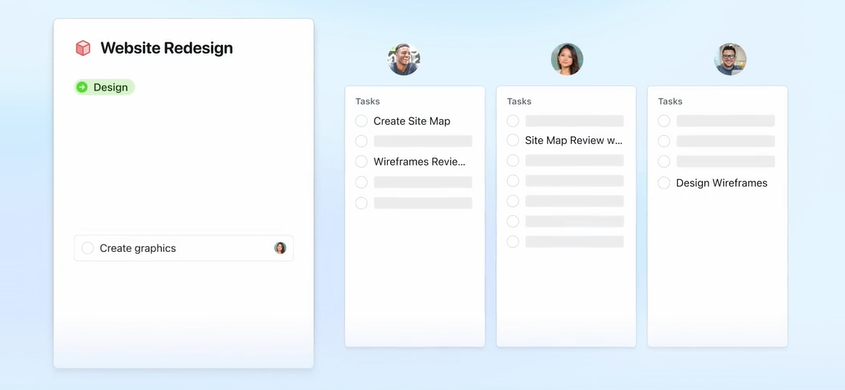
Task: Open the long-haired woman's avatar above middle card
Action: tap(567, 59)
